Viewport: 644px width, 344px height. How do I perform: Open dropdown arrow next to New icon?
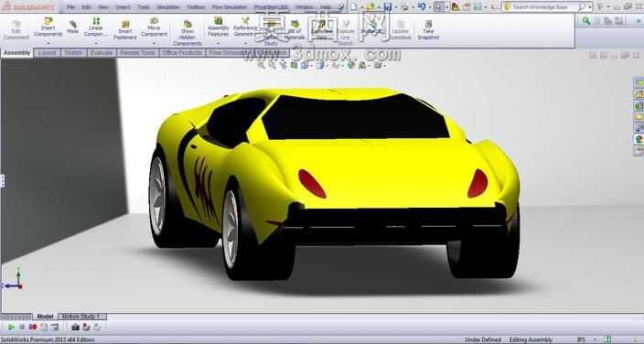coord(361,7)
